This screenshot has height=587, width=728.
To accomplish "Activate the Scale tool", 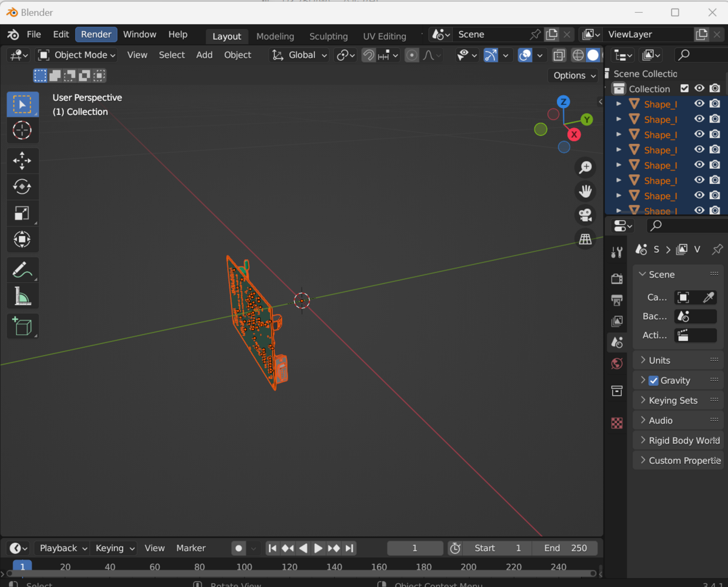I will 22,213.
